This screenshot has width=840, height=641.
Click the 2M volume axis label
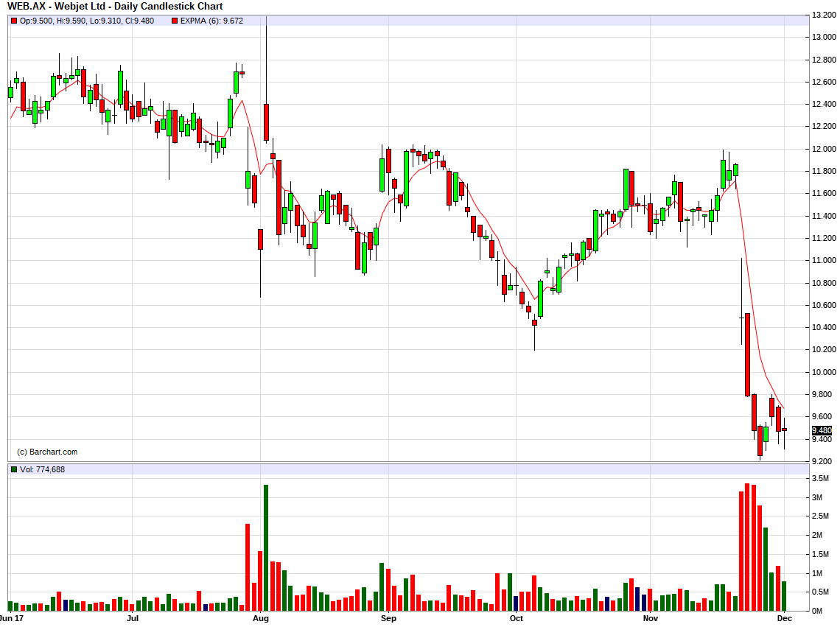pos(817,535)
